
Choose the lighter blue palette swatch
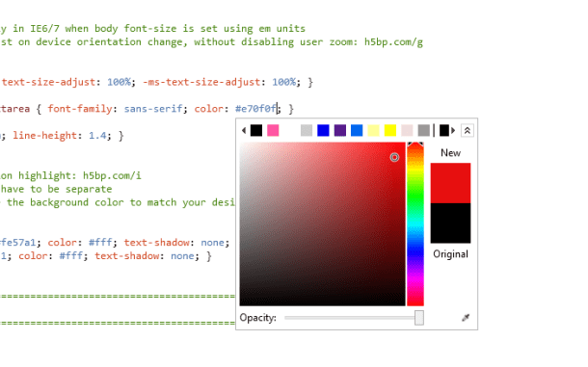[357, 130]
